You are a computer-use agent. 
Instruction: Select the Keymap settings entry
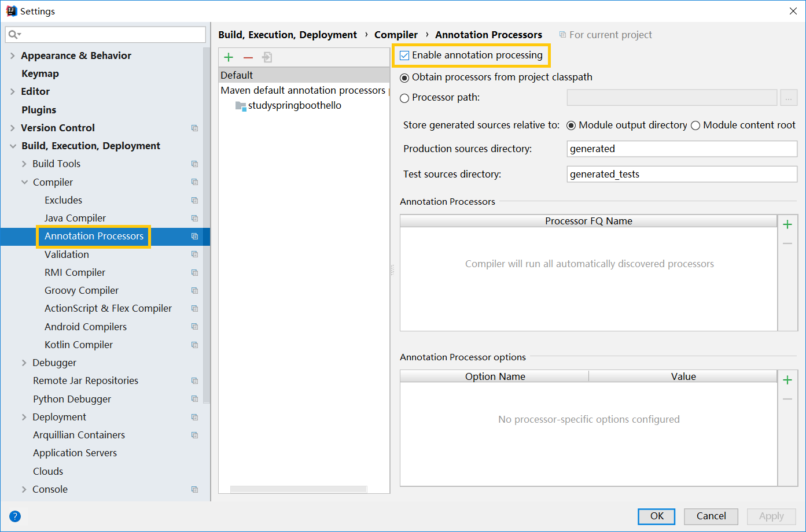(40, 73)
